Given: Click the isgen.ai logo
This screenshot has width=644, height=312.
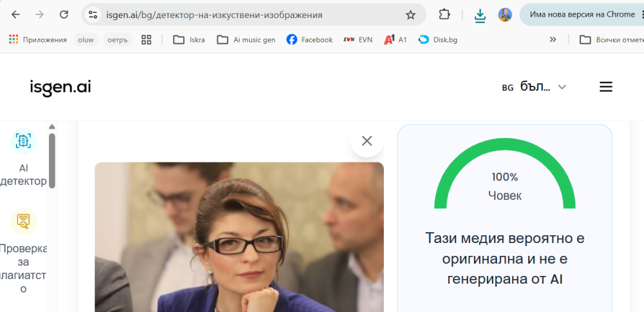Looking at the screenshot, I should 61,88.
